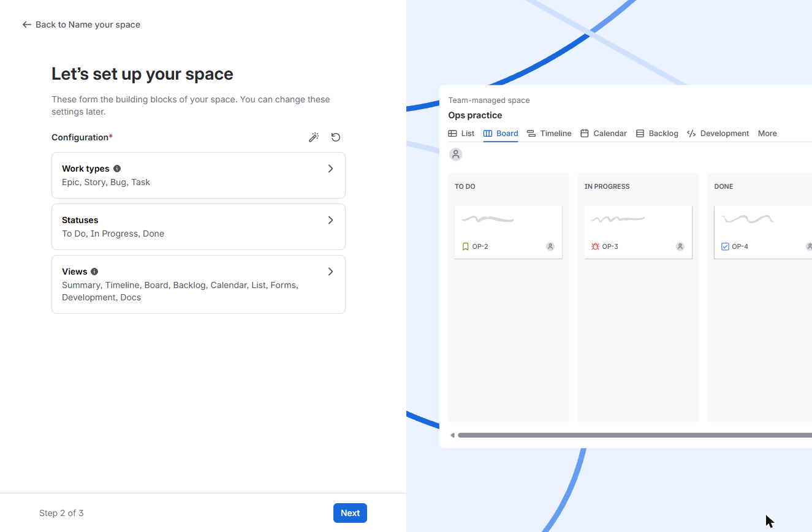The image size is (812, 532).
Task: Select the Board tab in preview
Action: point(501,134)
